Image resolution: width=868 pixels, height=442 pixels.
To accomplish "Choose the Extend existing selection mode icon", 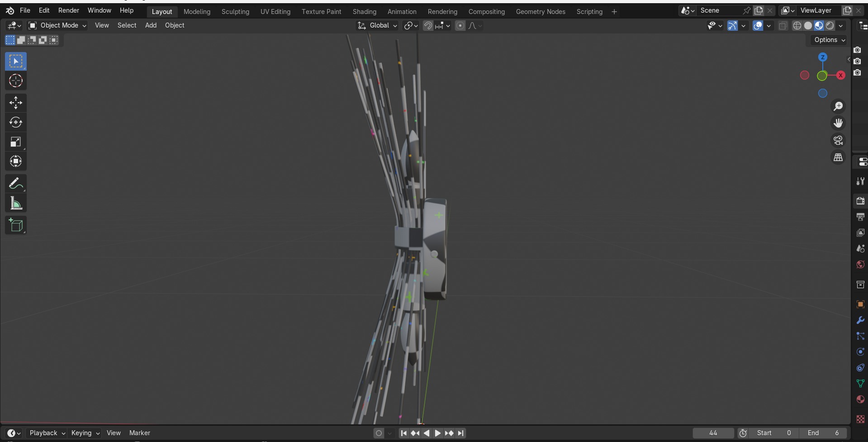I will (x=21, y=40).
